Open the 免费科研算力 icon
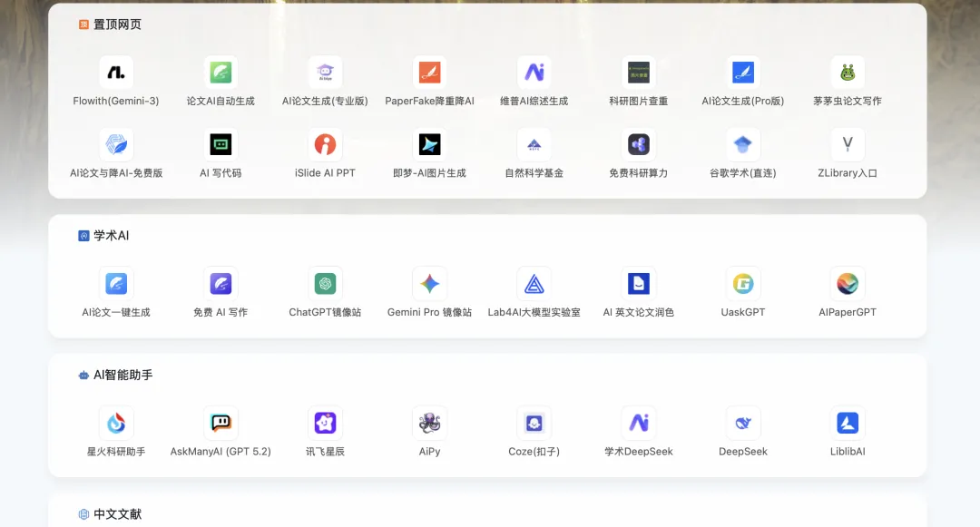The height and width of the screenshot is (527, 980). [638, 145]
